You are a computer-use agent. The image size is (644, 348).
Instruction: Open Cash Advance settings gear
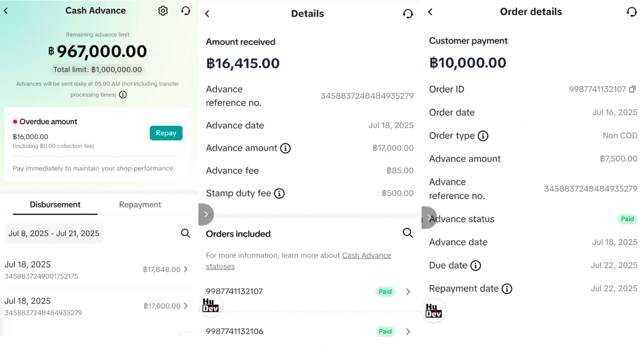[x=163, y=11]
